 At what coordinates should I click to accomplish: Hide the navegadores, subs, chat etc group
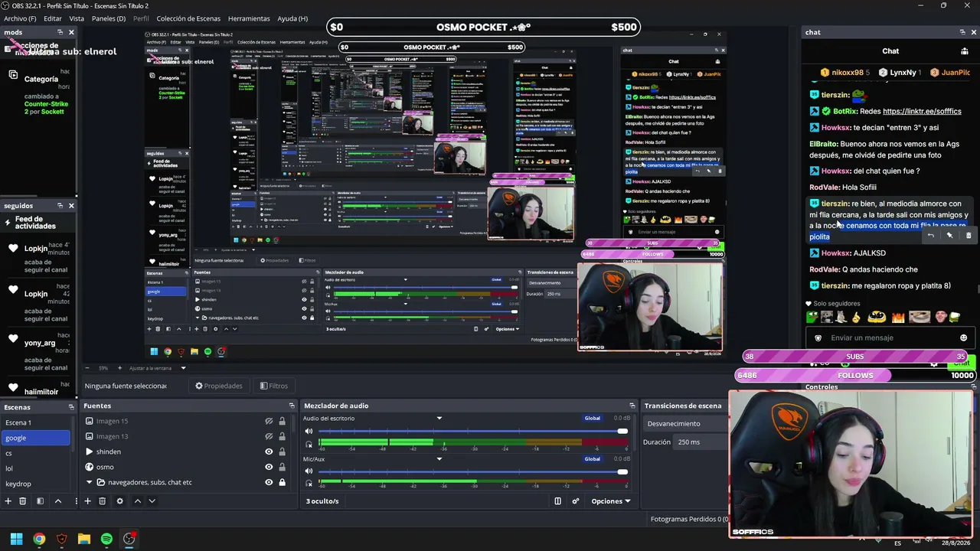coord(269,482)
